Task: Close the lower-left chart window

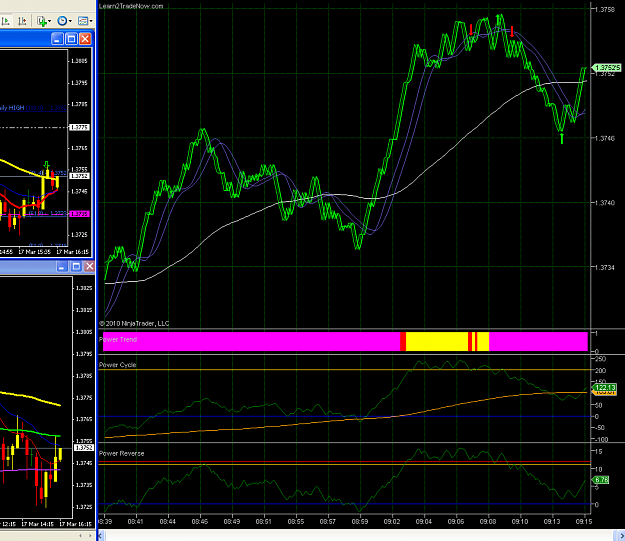Action: (89, 267)
